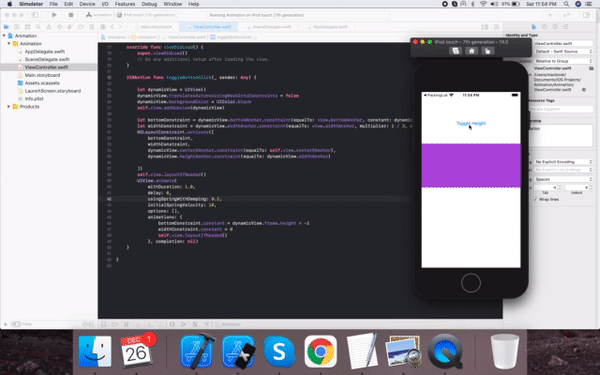Expand the Products folder
Screen dimensions: 600x375
point(9,106)
